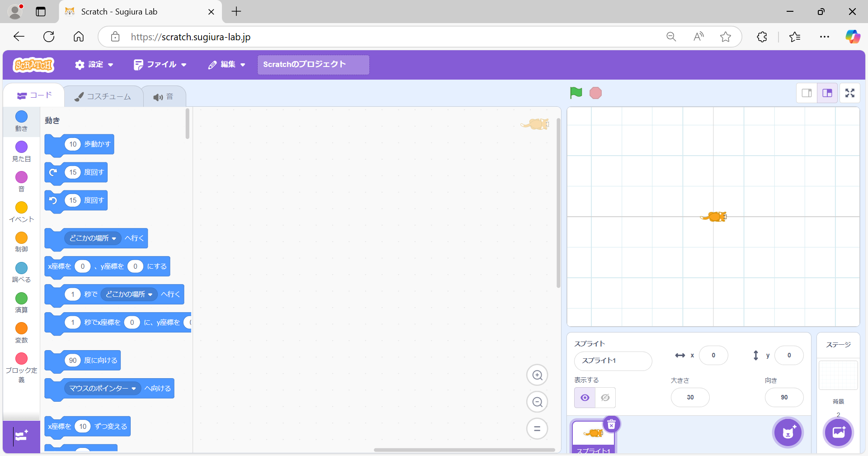Click the clockwise rotate arrow block

click(x=53, y=172)
